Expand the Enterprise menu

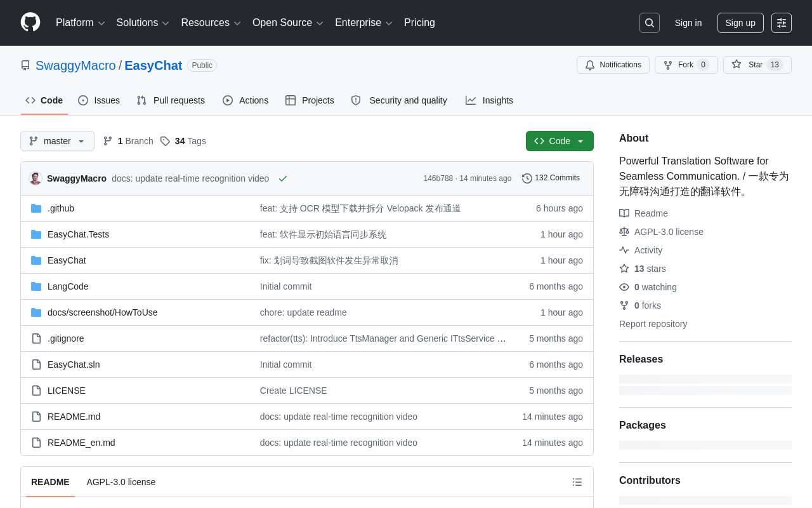pos(363,23)
